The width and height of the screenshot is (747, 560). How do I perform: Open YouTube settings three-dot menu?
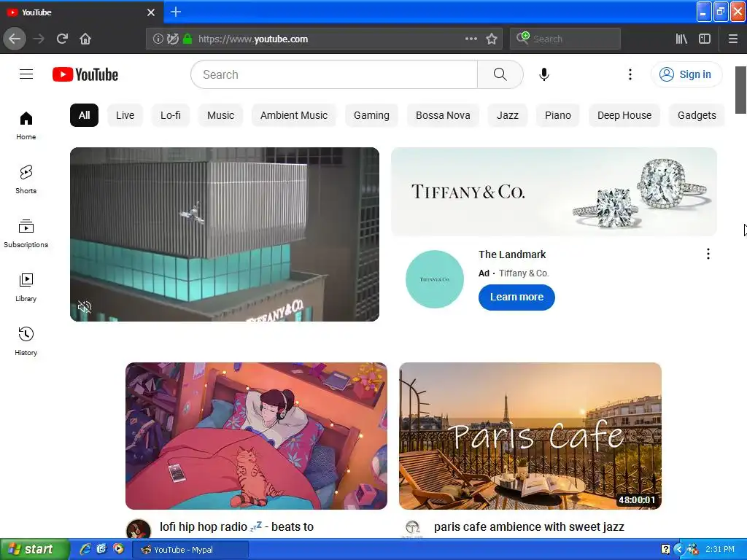(x=630, y=74)
